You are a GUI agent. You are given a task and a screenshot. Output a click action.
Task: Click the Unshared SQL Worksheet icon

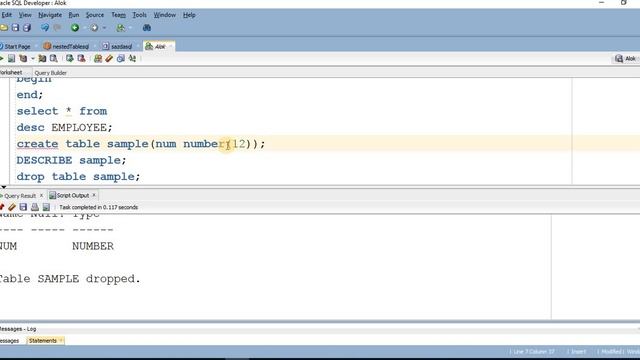click(98, 59)
